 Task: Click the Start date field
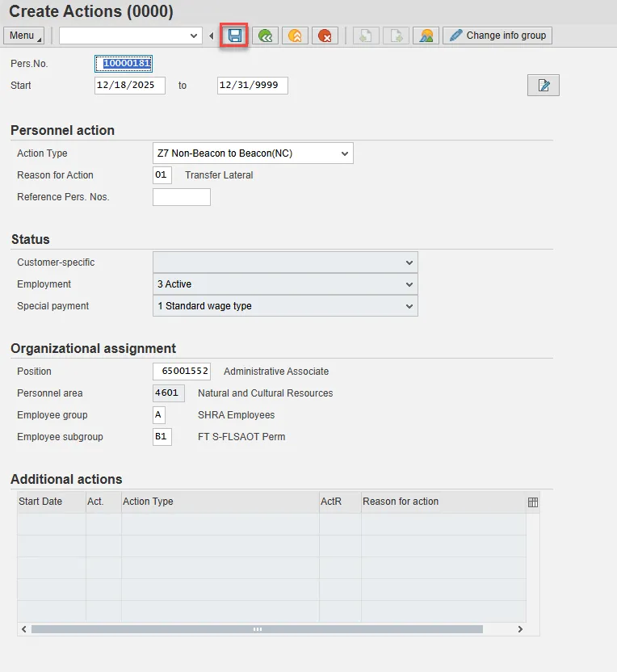130,86
